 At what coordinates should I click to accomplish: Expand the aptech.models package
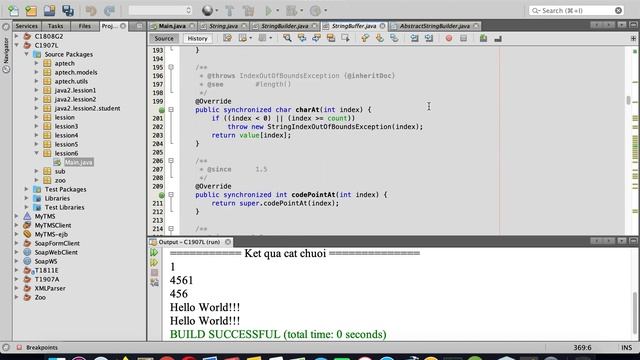click(36, 72)
